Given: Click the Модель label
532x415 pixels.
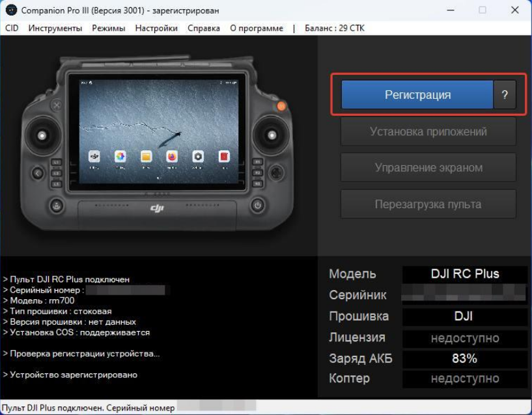Looking at the screenshot, I should 352,274.
